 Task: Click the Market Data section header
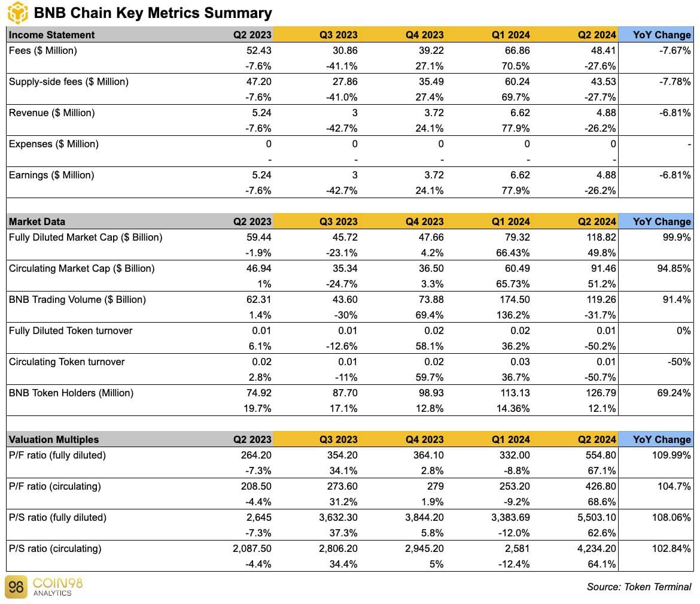[x=37, y=221]
